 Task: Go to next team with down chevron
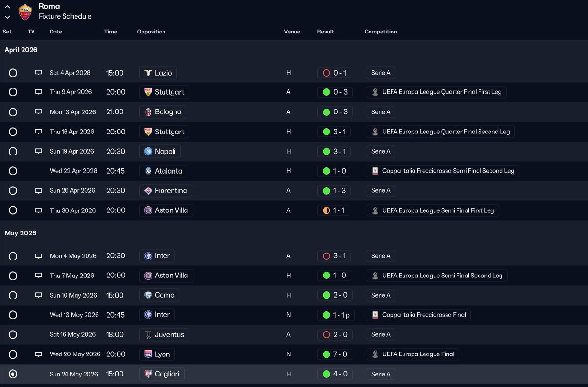(7, 17)
